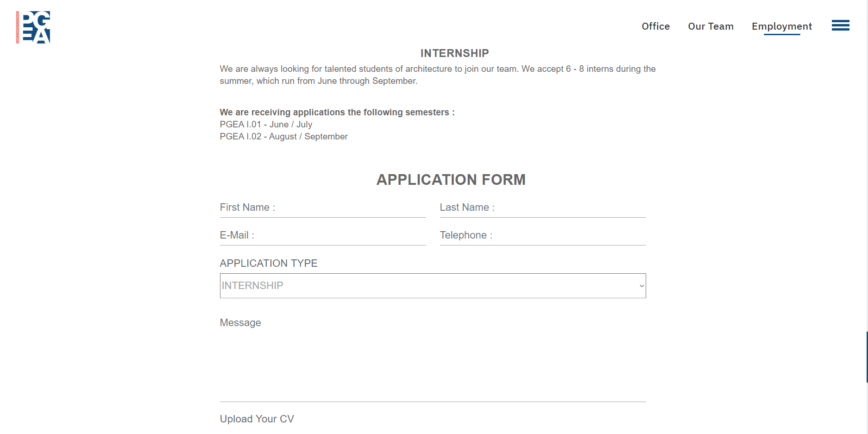
Task: Click the APPLICATION TYPE label
Action: (x=269, y=264)
